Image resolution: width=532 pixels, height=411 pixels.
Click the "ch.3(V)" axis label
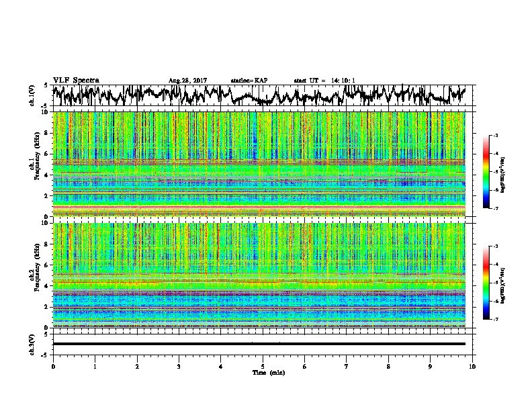click(x=32, y=345)
